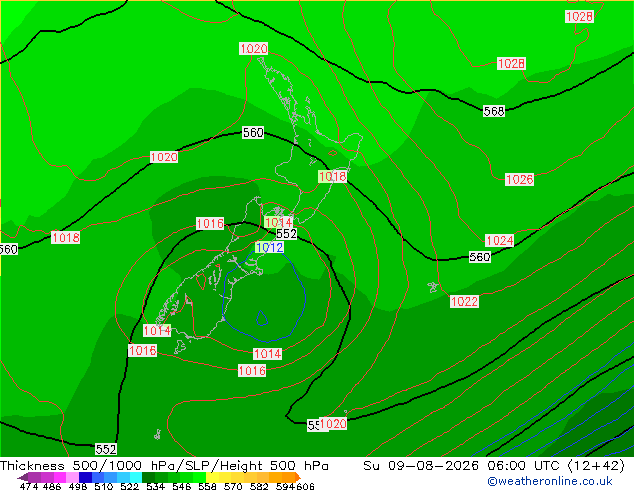Click the 1020 label north of North Island
This screenshot has height=490, width=634.
[254, 49]
